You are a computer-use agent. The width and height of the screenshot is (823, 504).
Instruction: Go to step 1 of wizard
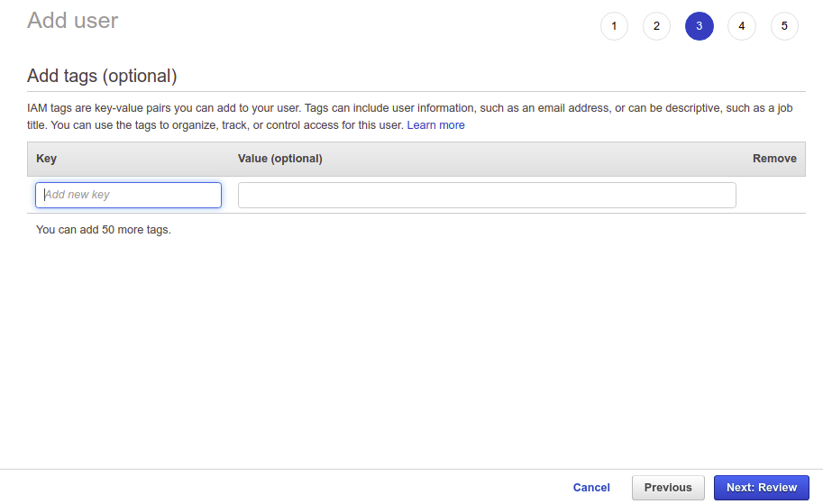click(x=614, y=26)
